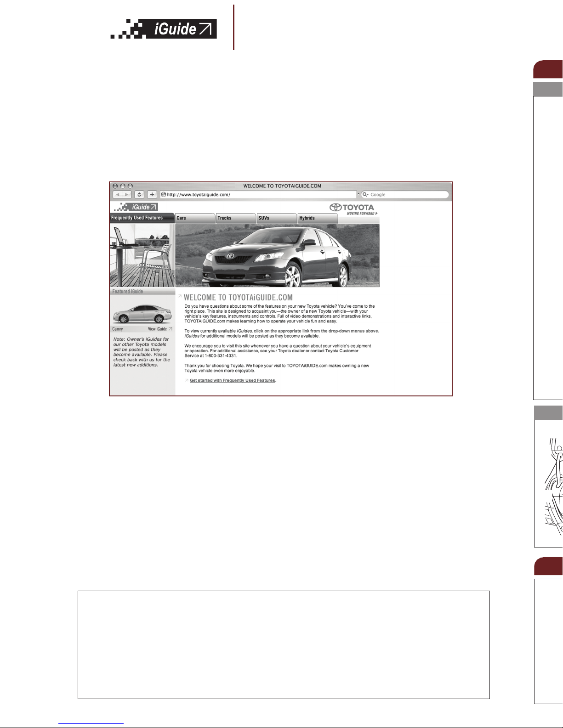Click the Toyota logo on the website
563x728 pixels.
(352, 208)
